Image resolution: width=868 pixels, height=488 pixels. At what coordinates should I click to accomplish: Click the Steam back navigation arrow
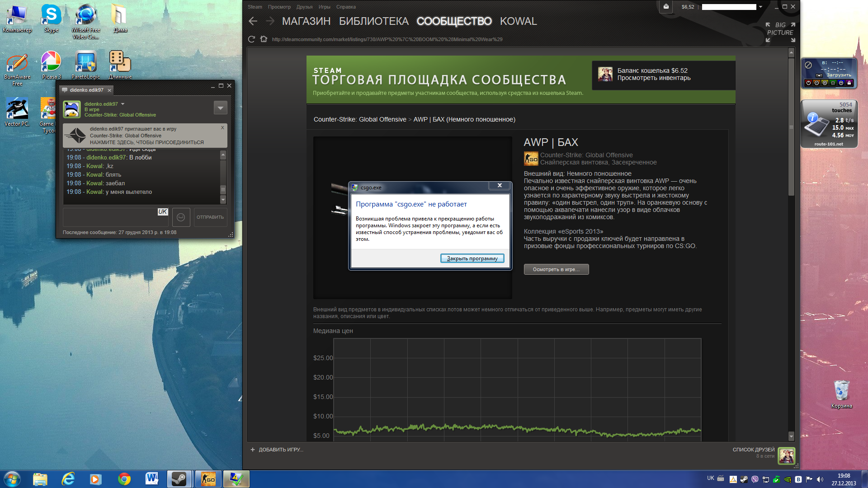pos(253,21)
